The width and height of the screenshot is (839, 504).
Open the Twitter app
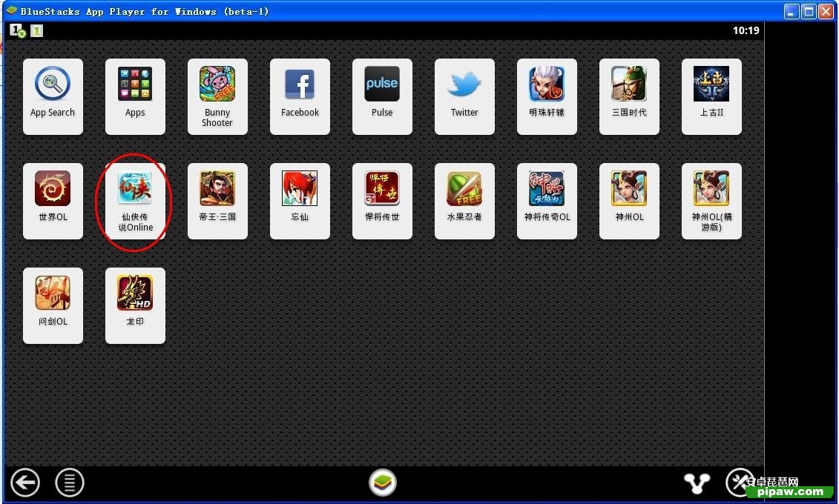point(464,96)
